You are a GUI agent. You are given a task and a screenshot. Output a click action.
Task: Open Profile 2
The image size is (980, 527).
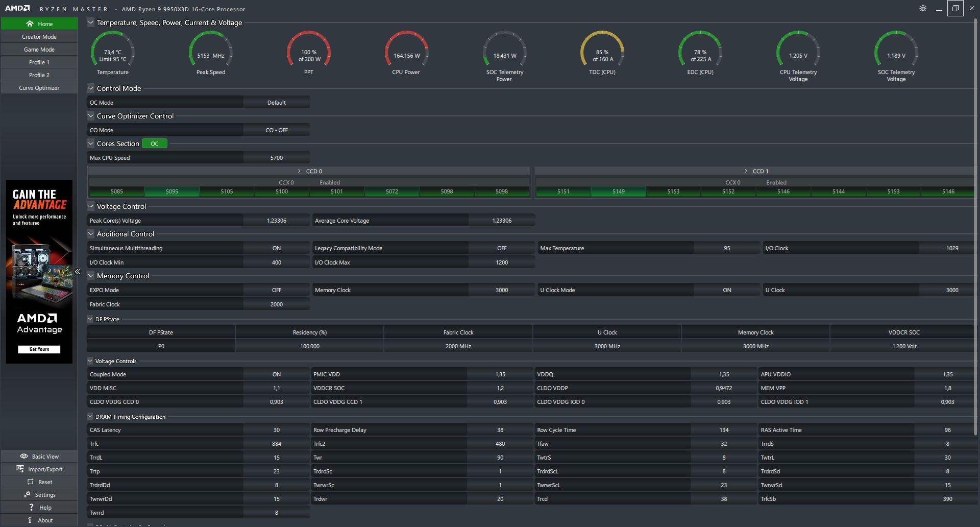click(39, 75)
